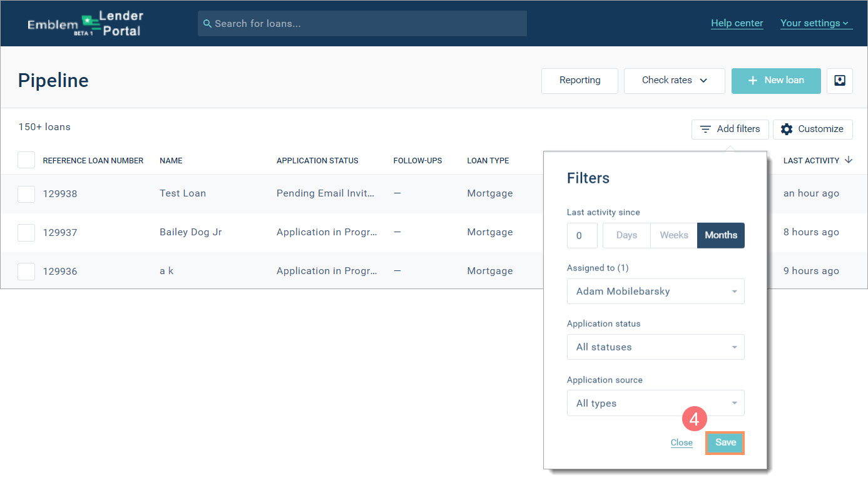Open the 'a k' loan row
Image resolution: width=868 pixels, height=480 pixels.
[166, 271]
